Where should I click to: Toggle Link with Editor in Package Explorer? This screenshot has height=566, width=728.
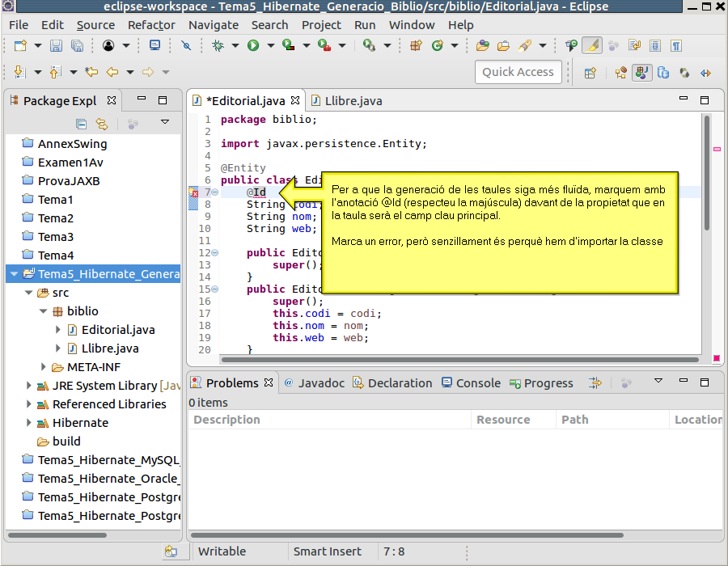click(102, 124)
